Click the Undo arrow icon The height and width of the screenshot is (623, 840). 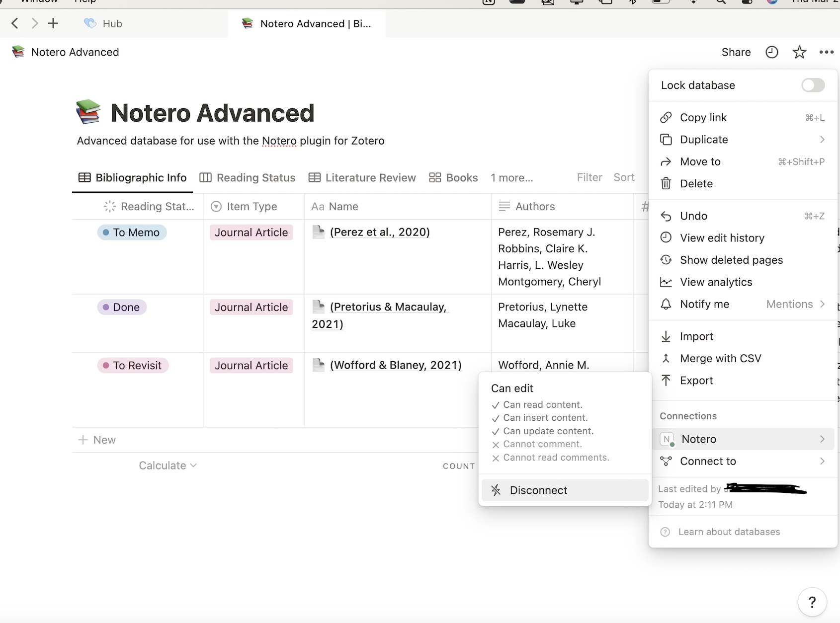click(666, 216)
